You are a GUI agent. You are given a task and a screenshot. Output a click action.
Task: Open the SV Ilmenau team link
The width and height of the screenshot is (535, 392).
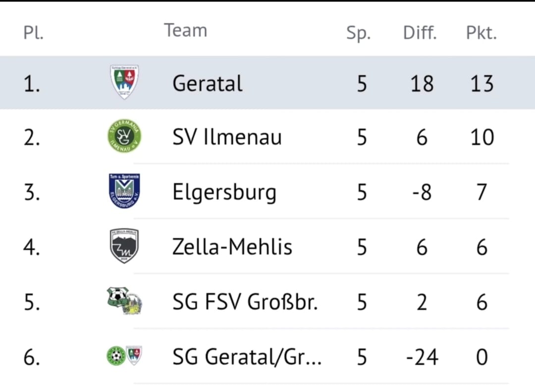click(x=227, y=137)
